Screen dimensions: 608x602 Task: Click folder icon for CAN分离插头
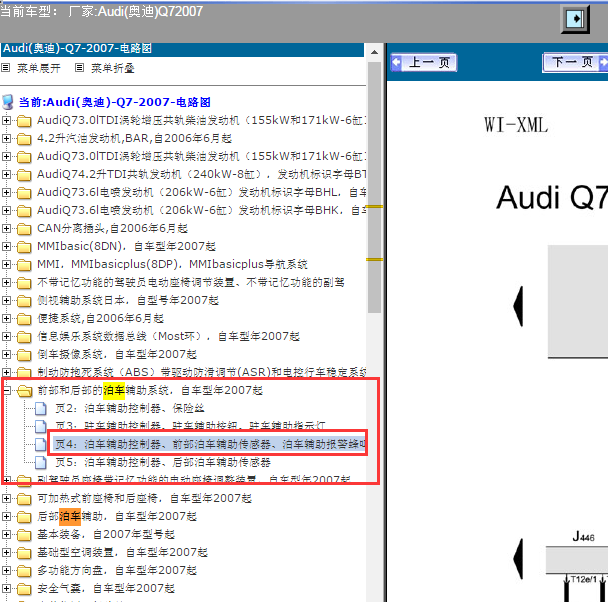tap(24, 228)
